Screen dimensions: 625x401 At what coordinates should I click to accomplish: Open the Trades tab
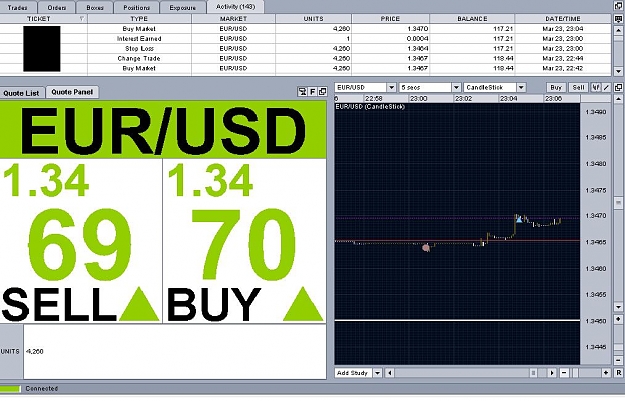coord(18,7)
